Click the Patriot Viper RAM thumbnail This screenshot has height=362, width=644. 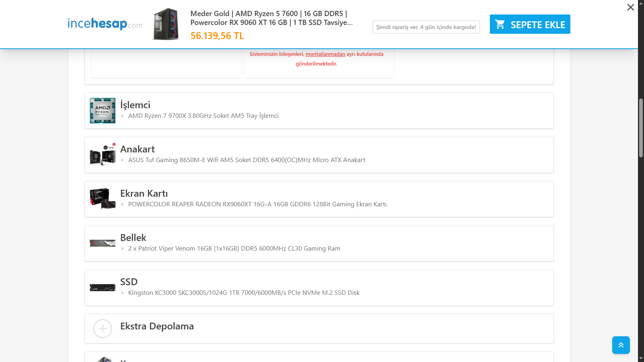tap(103, 243)
